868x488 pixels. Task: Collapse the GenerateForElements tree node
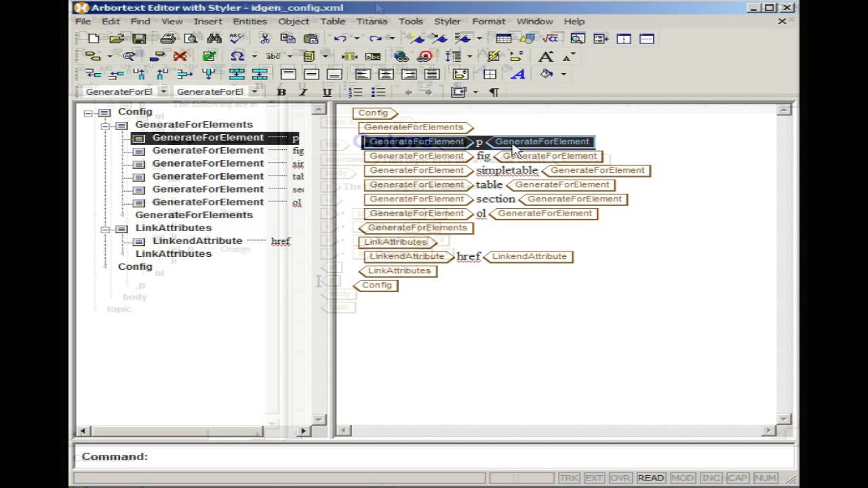pyautogui.click(x=105, y=126)
